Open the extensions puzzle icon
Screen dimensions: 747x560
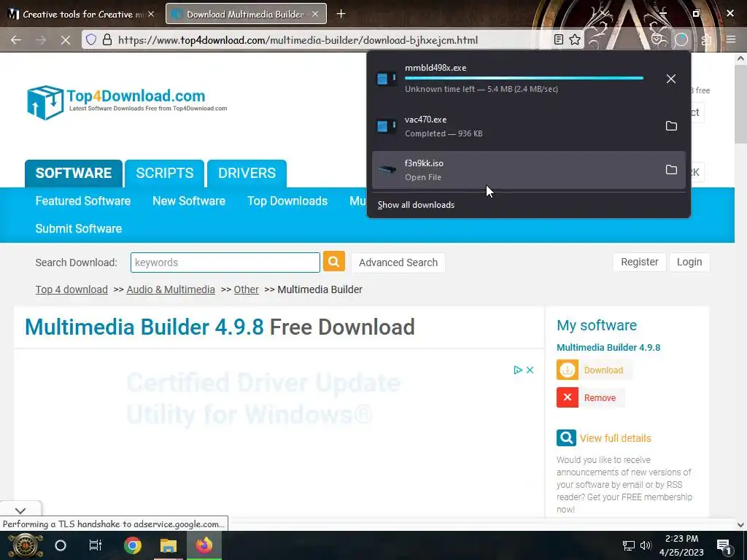pos(706,40)
